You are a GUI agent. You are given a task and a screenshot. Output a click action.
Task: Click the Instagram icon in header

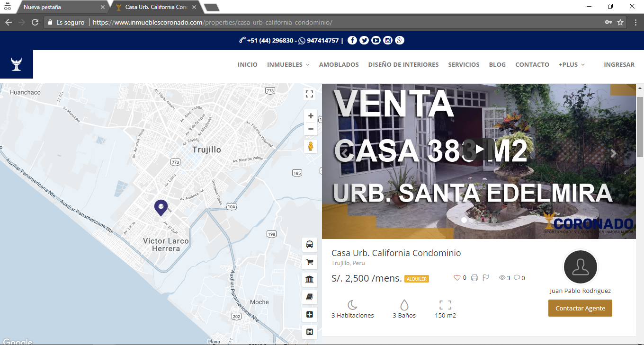388,40
